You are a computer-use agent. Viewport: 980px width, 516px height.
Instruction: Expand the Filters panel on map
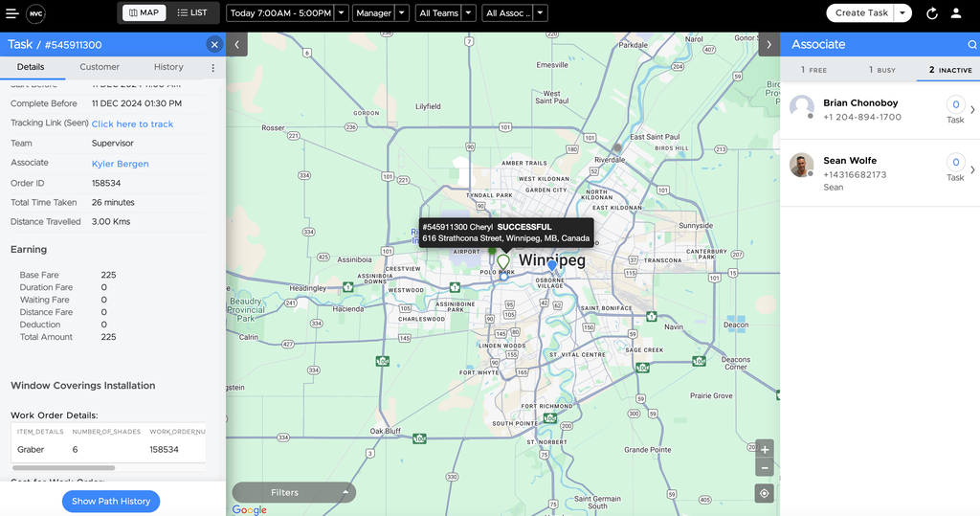[294, 492]
